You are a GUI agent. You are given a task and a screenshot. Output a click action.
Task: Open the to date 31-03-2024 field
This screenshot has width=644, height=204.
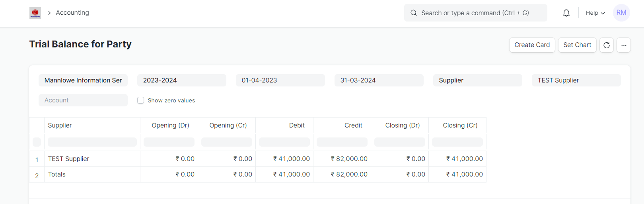tap(379, 80)
